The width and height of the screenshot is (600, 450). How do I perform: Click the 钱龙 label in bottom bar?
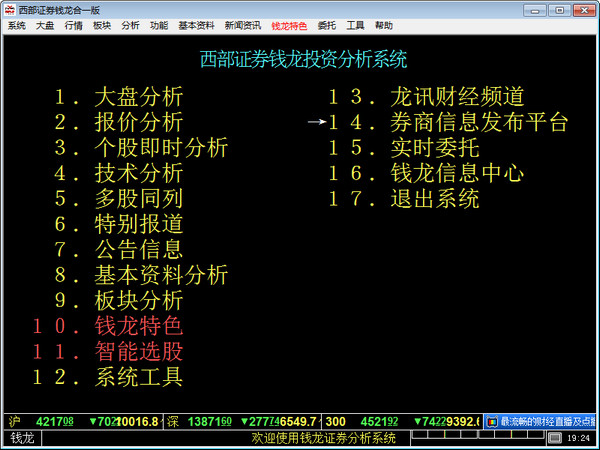22,438
